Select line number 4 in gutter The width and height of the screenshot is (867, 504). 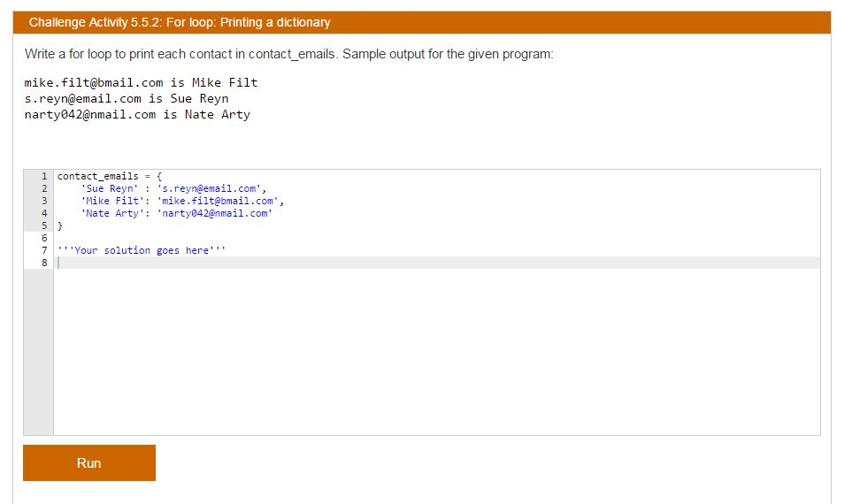(44, 213)
